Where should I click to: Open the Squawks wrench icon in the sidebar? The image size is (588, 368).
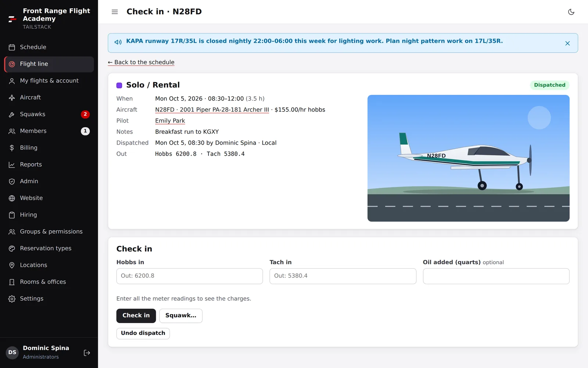(12, 114)
